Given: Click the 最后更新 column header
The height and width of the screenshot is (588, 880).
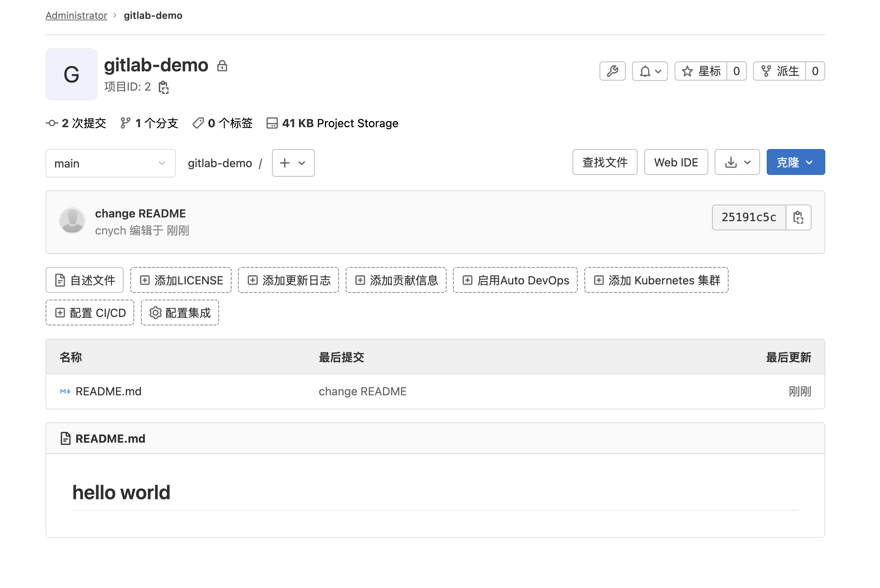Looking at the screenshot, I should [789, 357].
